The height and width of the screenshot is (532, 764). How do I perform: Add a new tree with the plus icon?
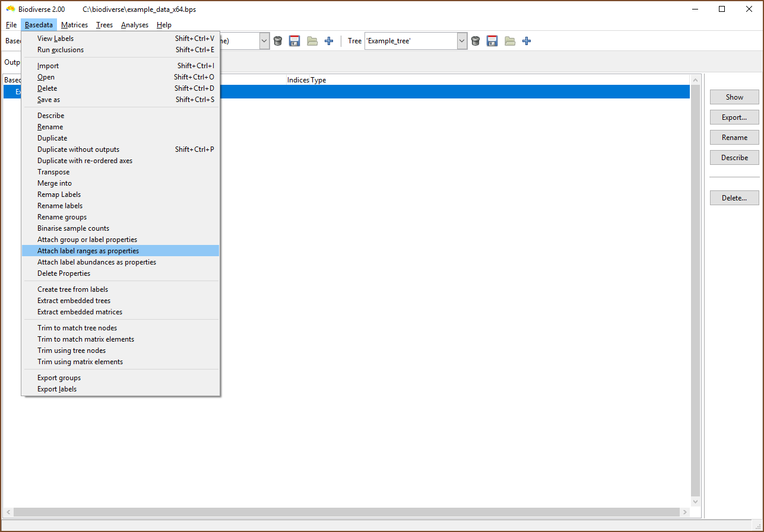pyautogui.click(x=526, y=40)
